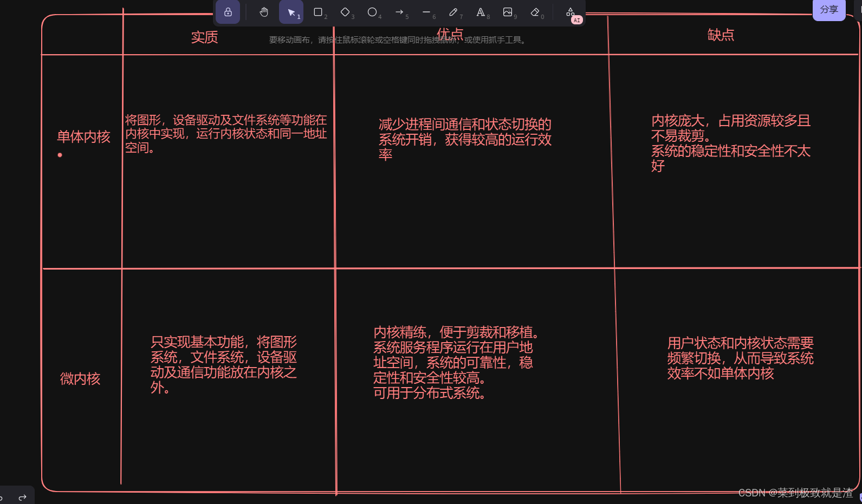Select the Arrow tool
The width and height of the screenshot is (862, 504).
(x=399, y=12)
